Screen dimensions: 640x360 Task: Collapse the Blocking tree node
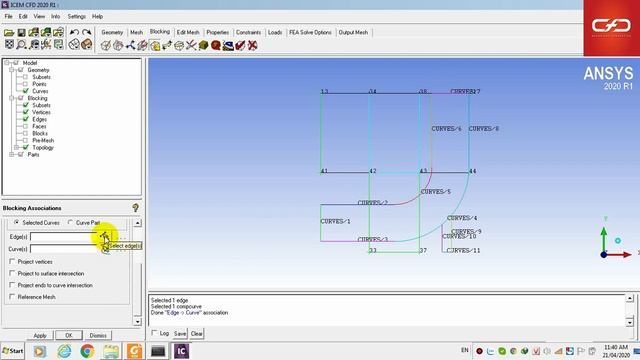(x=11, y=98)
